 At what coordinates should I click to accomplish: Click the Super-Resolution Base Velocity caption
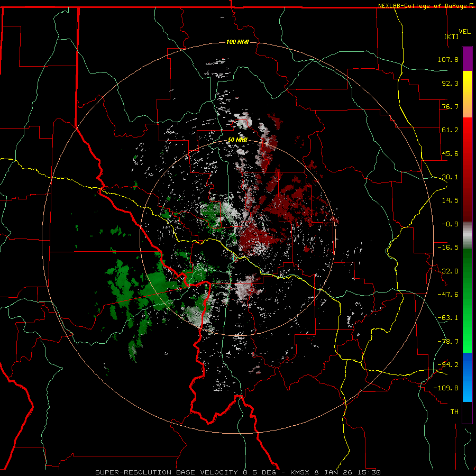(237, 472)
